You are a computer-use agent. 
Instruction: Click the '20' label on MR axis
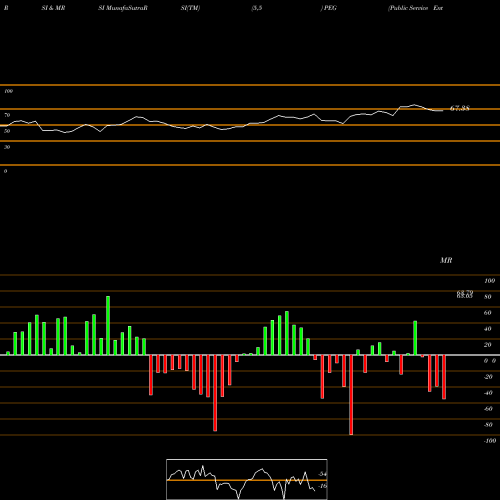point(488,345)
